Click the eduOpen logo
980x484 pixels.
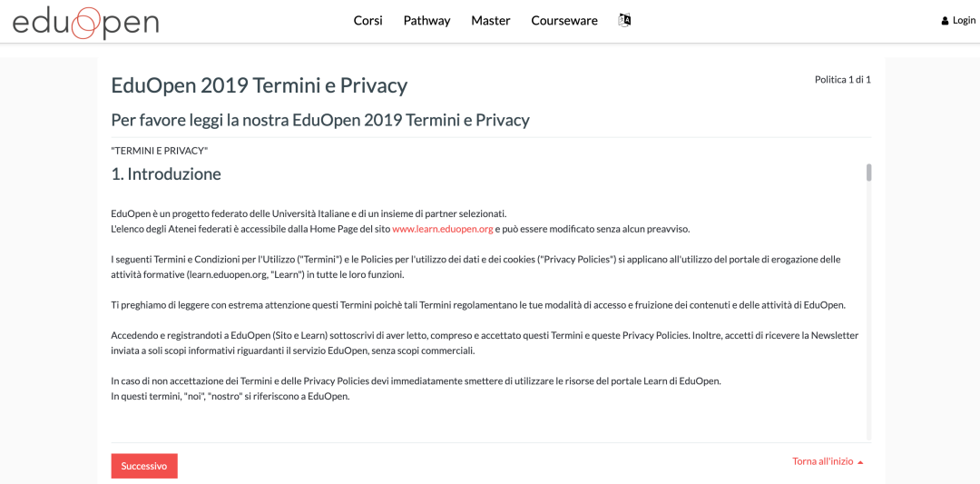(x=85, y=22)
